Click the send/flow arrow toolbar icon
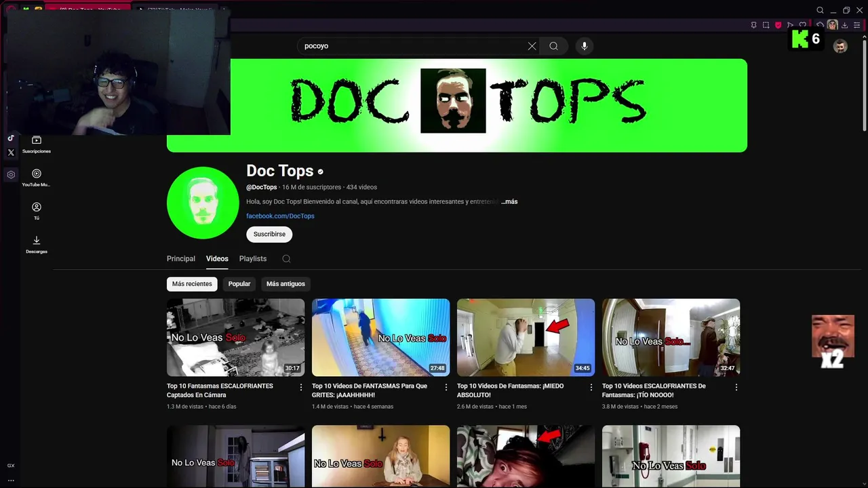The height and width of the screenshot is (488, 868). (x=790, y=25)
